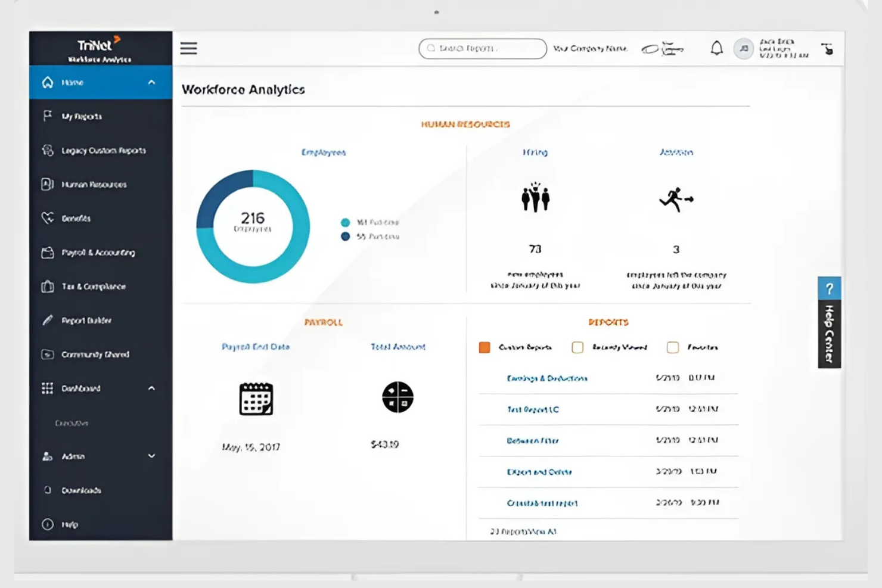The height and width of the screenshot is (588, 882).
Task: Expand the Admin menu chevron
Action: coord(151,456)
